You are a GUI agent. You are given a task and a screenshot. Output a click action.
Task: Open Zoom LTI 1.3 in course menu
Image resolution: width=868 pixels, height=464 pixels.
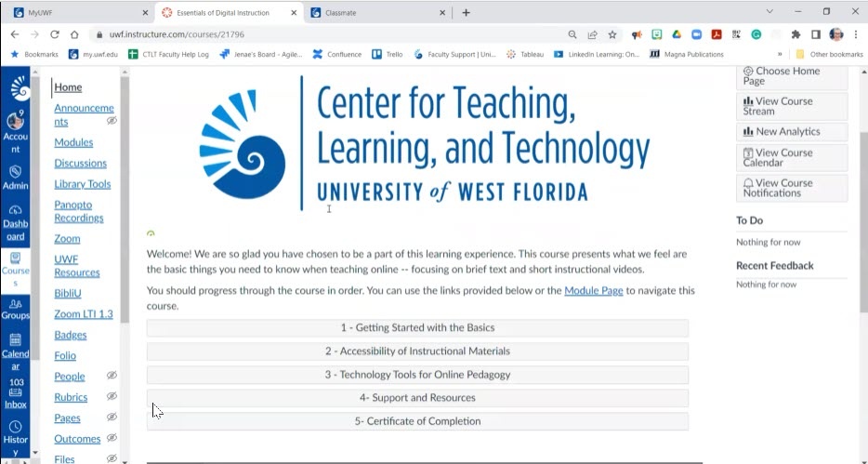[83, 314]
